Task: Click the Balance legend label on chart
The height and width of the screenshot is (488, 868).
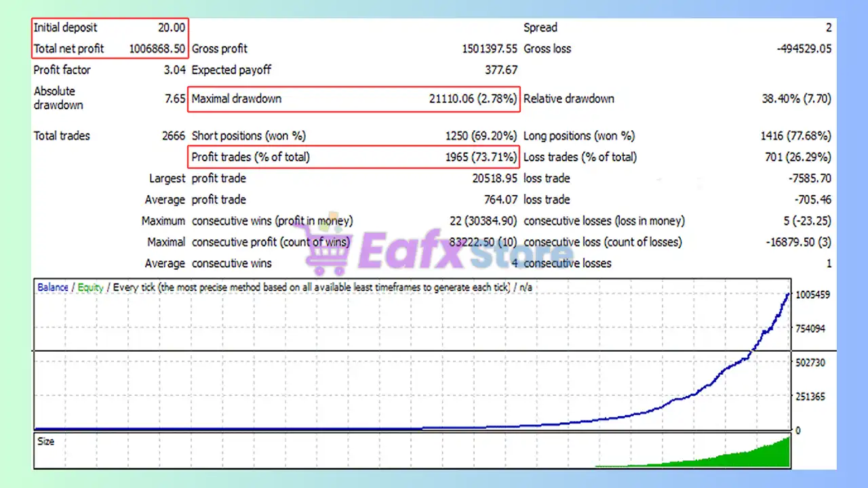Action: pos(52,287)
